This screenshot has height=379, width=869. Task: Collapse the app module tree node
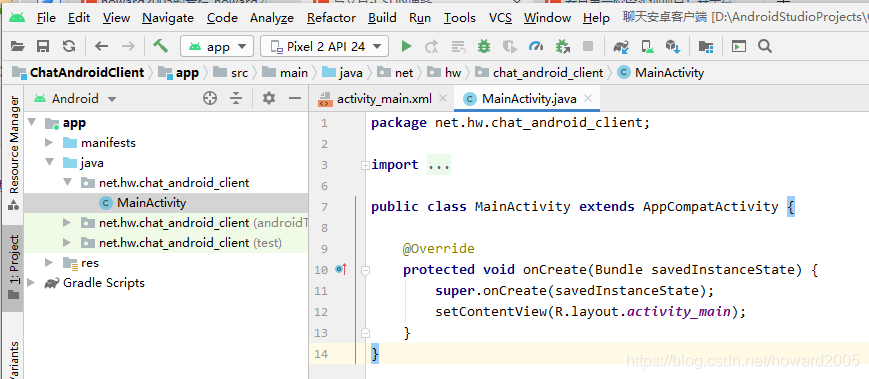pyautogui.click(x=32, y=122)
